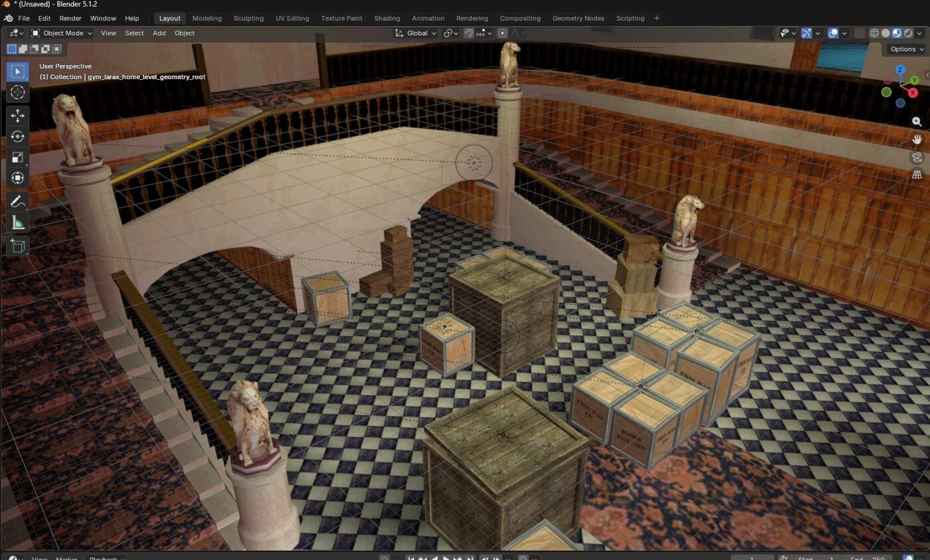Choose the Add Cube tool
Viewport: 930px width, 560px height.
point(18,246)
